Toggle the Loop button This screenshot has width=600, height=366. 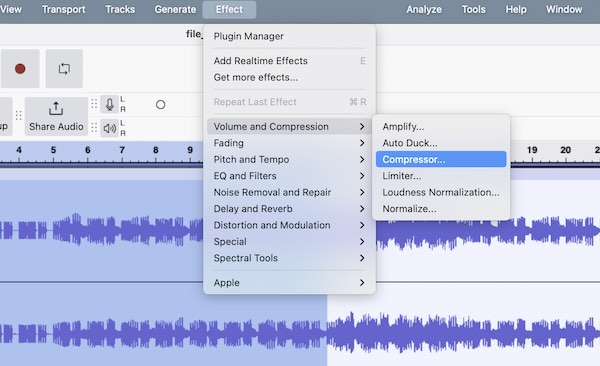coord(64,69)
